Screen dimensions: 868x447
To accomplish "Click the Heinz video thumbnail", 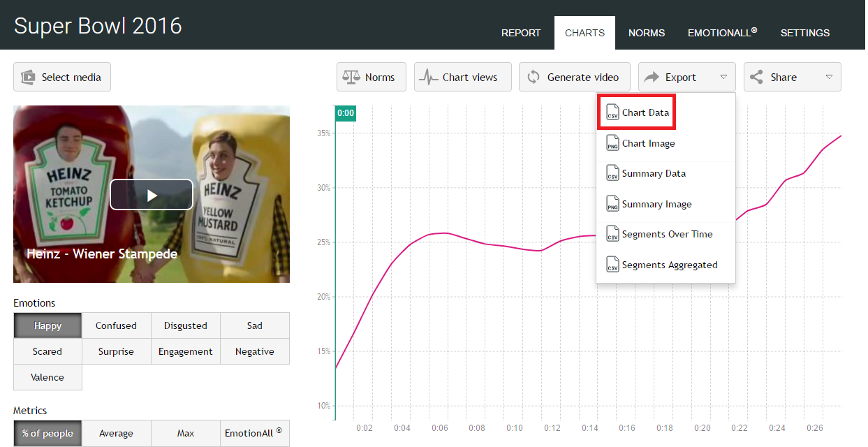I will coord(152,194).
